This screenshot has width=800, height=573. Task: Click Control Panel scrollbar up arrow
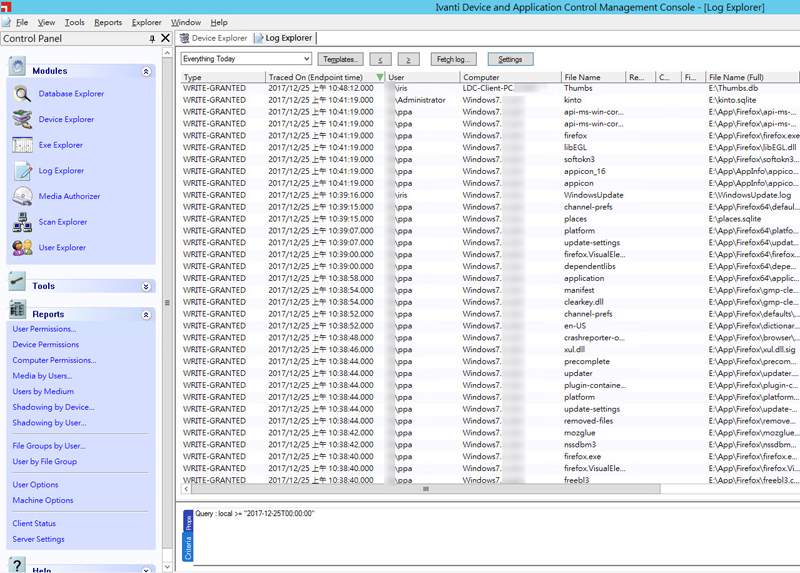tap(167, 53)
